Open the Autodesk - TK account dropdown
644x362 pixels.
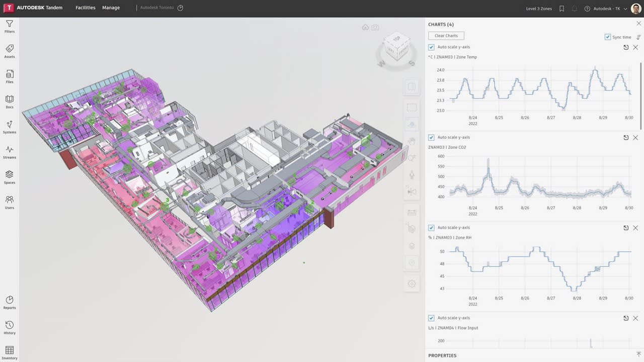coord(611,8)
